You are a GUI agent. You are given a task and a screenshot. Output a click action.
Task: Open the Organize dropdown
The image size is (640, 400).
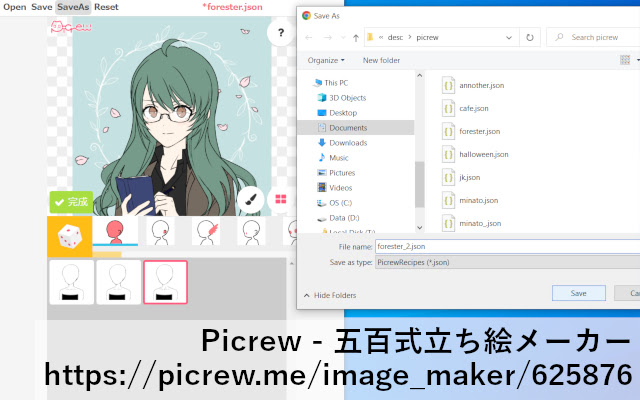coord(326,60)
